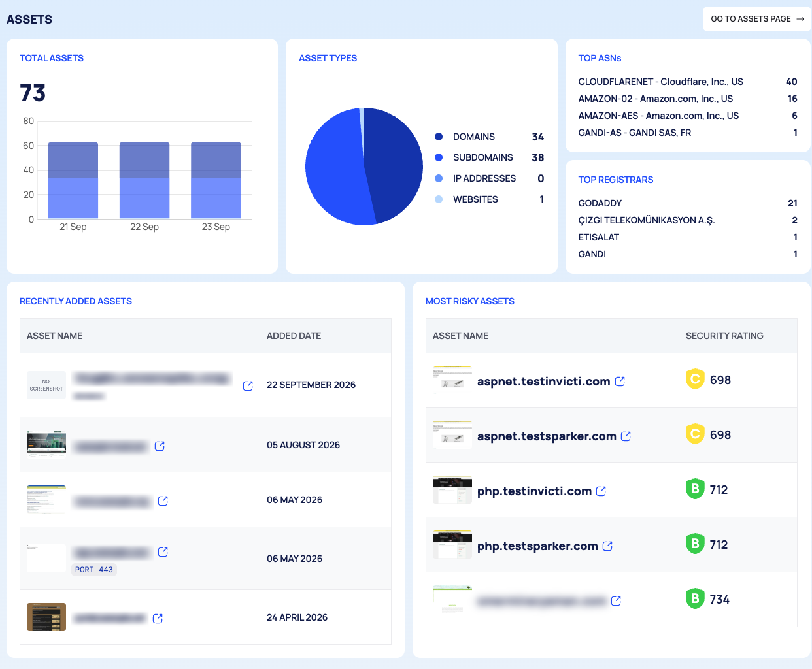Click the C rating shield for aspnet.testinvicti.com
The image size is (812, 669).
click(x=695, y=379)
